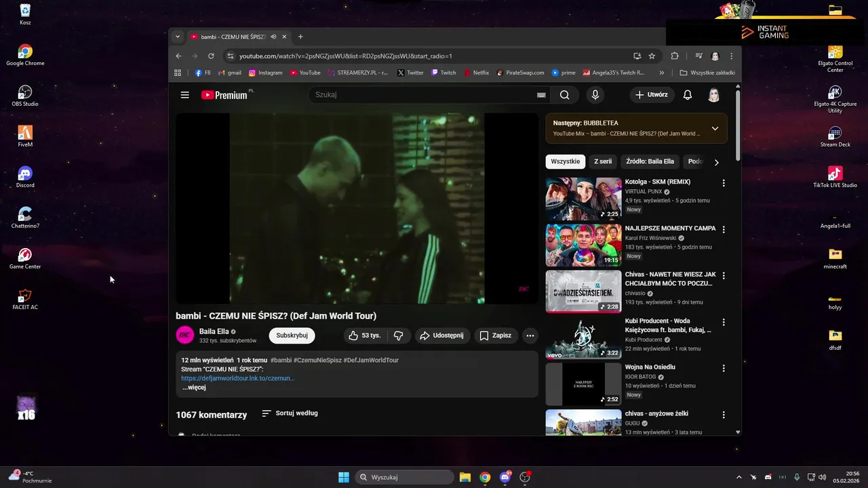Open Chrome media controls icon

point(698,56)
